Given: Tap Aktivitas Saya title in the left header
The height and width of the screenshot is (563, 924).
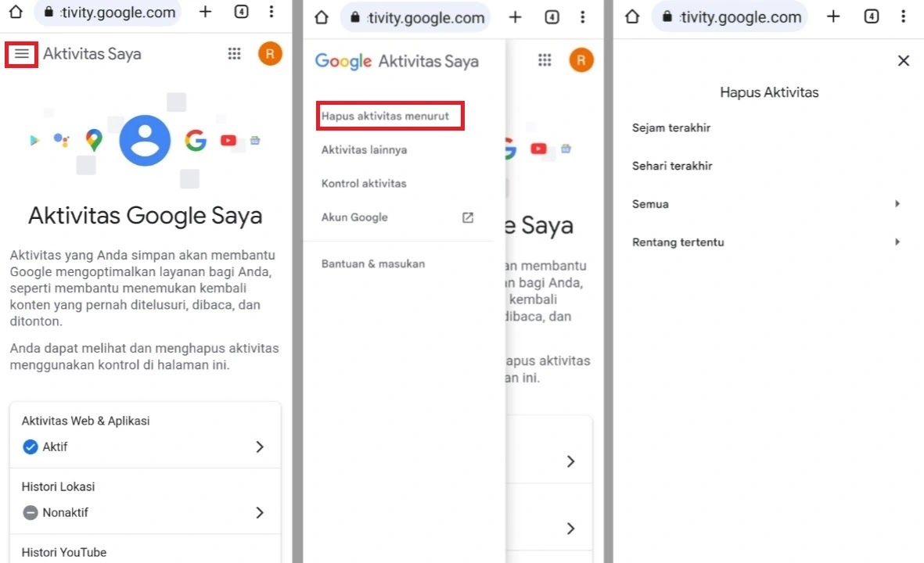Looking at the screenshot, I should coord(92,54).
